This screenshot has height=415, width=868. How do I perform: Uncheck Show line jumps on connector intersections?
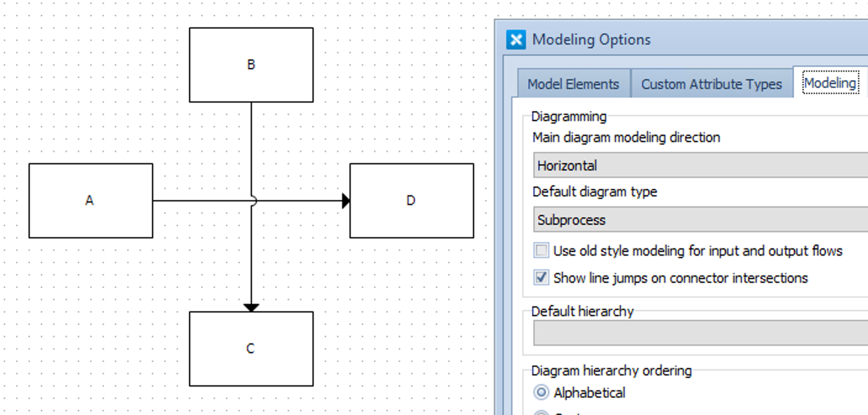(541, 278)
